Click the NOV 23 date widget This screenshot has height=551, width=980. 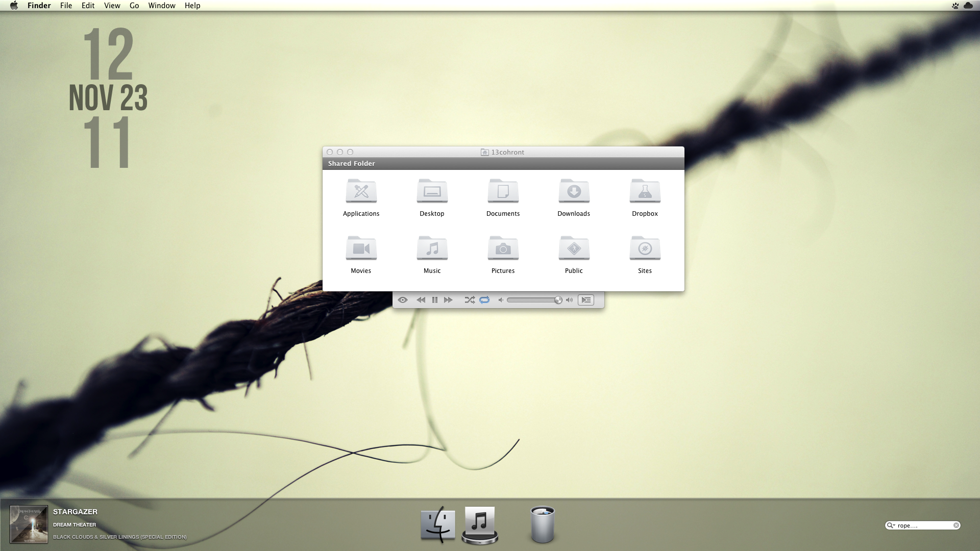108,98
